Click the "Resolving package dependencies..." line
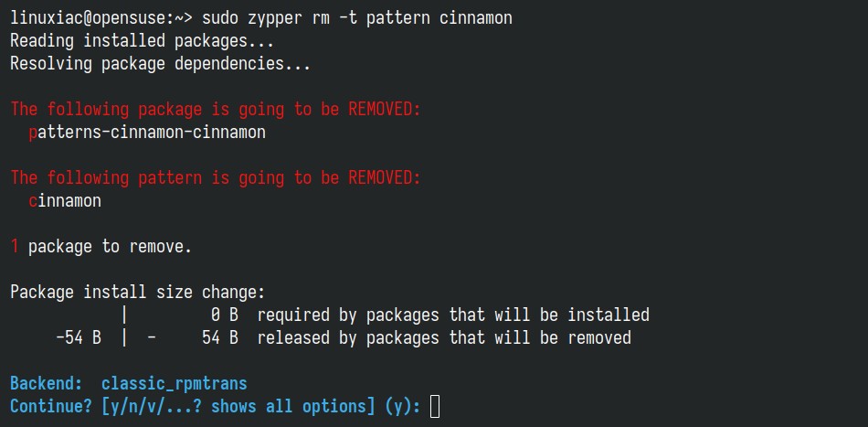The width and height of the screenshot is (868, 427). coord(160,64)
